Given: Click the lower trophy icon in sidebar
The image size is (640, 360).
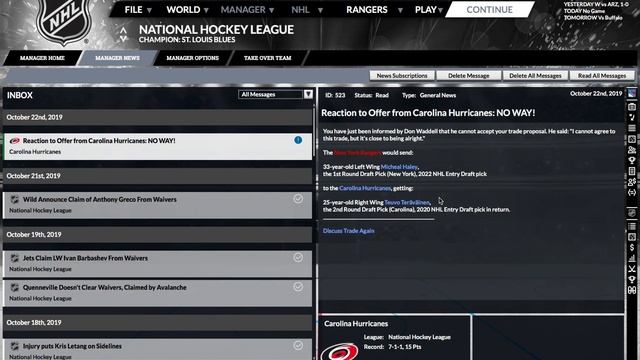Looking at the screenshot, I should pyautogui.click(x=632, y=279).
